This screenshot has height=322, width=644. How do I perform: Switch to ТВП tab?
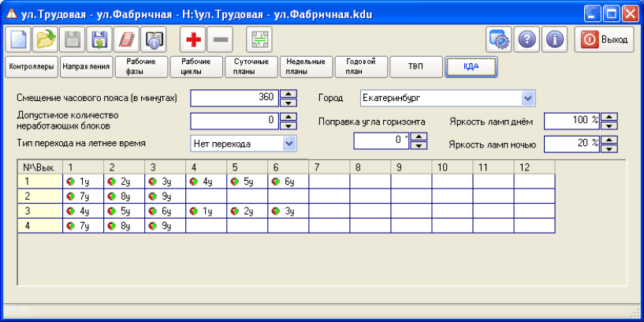[x=416, y=67]
